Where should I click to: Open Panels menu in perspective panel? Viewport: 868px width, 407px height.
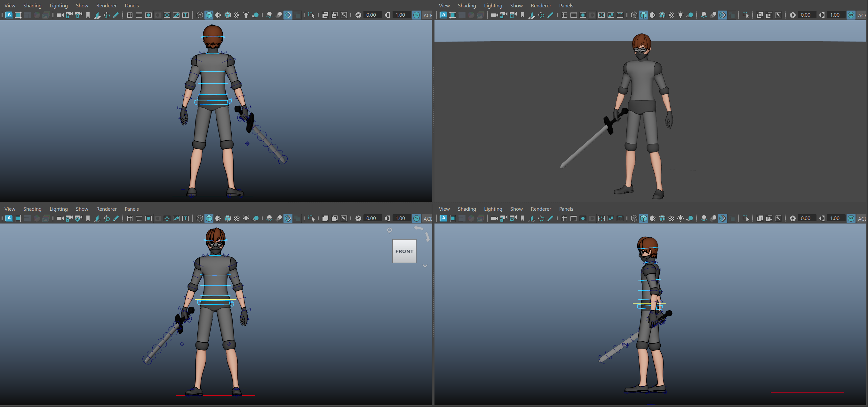(x=566, y=5)
